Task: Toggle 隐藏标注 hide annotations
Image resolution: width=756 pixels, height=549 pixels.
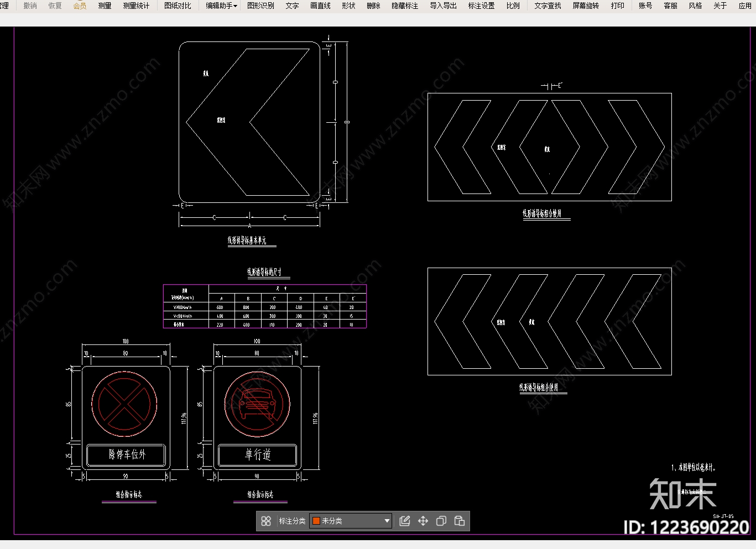Action: click(405, 6)
